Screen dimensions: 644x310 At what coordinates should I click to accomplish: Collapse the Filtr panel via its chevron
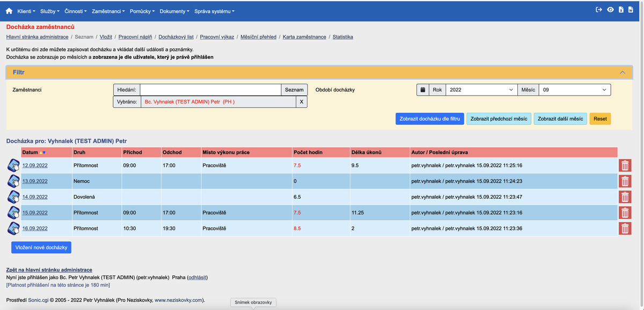click(623, 71)
